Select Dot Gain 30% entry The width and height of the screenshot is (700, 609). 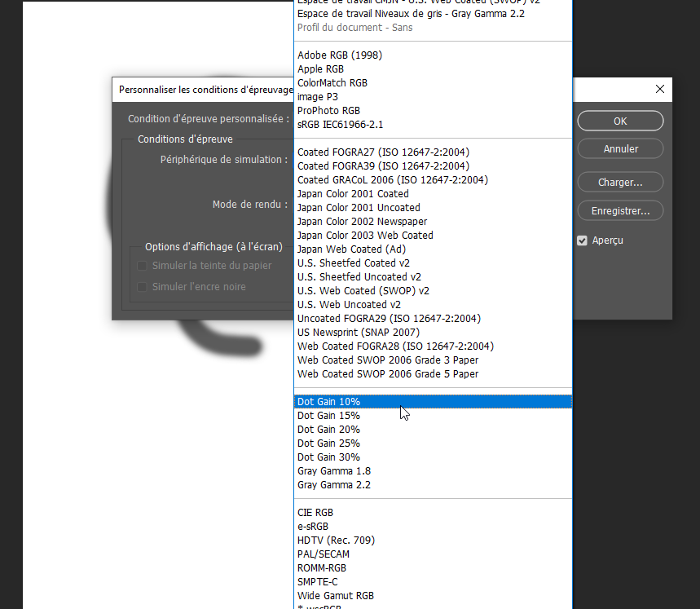click(328, 457)
